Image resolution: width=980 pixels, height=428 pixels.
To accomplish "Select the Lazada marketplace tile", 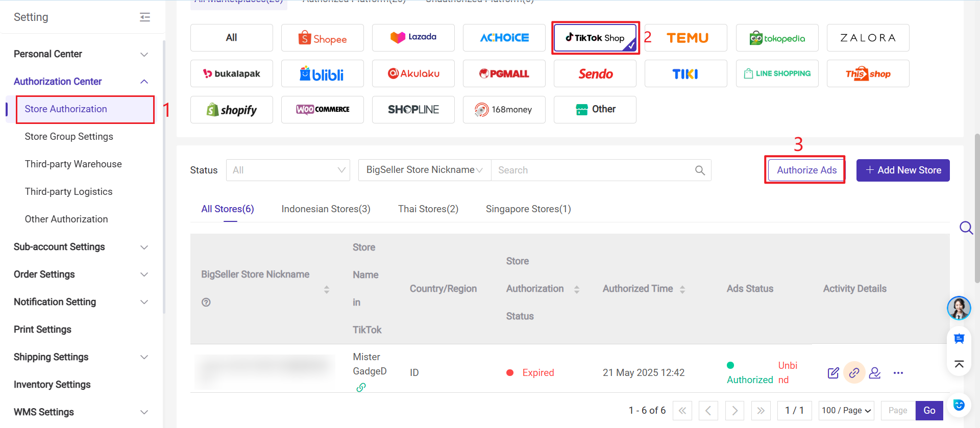I will point(413,38).
